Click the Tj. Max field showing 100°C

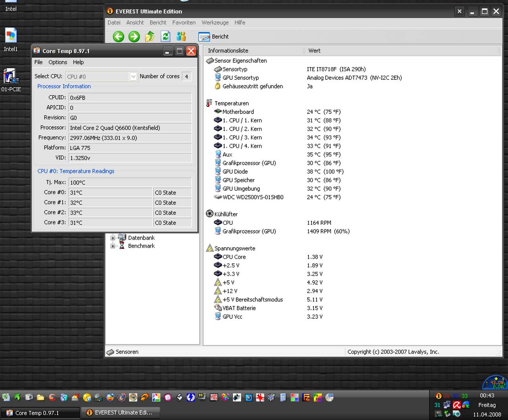click(130, 183)
